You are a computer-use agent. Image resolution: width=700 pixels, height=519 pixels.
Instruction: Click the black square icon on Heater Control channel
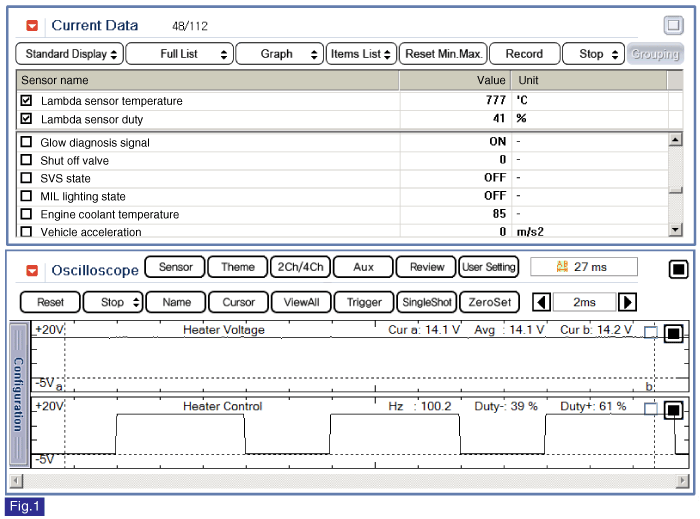click(673, 410)
